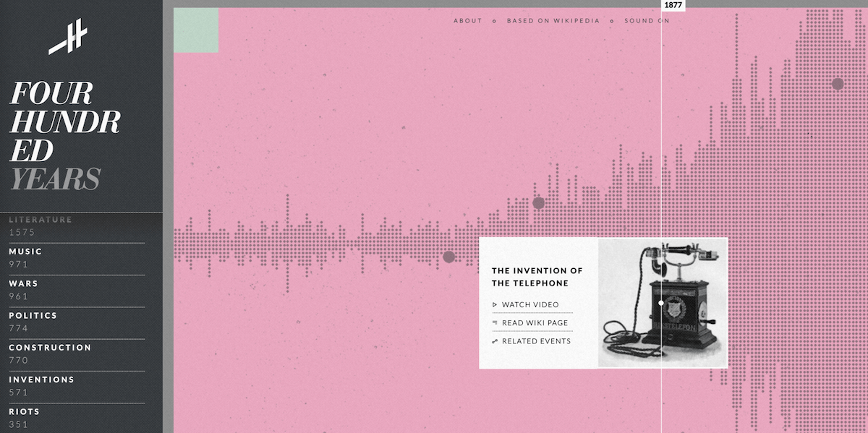Select the play triangle icon beside Watch Video
Viewport: 868px width, 433px height.
click(496, 304)
